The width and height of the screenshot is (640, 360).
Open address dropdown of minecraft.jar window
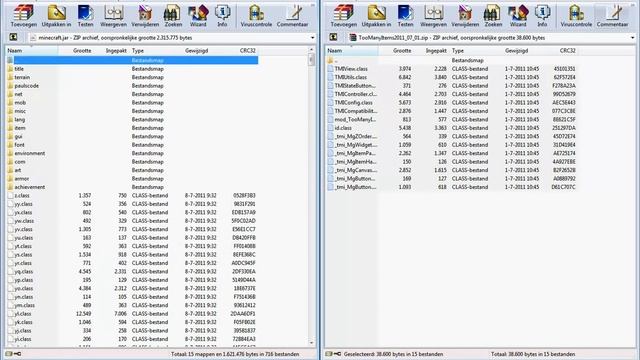pyautogui.click(x=312, y=38)
